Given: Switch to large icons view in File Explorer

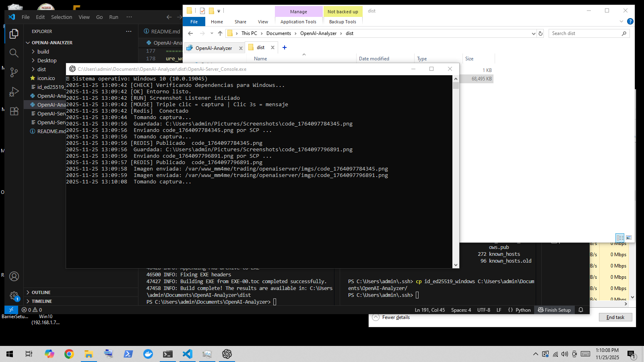Looking at the screenshot, I should coord(629,237).
